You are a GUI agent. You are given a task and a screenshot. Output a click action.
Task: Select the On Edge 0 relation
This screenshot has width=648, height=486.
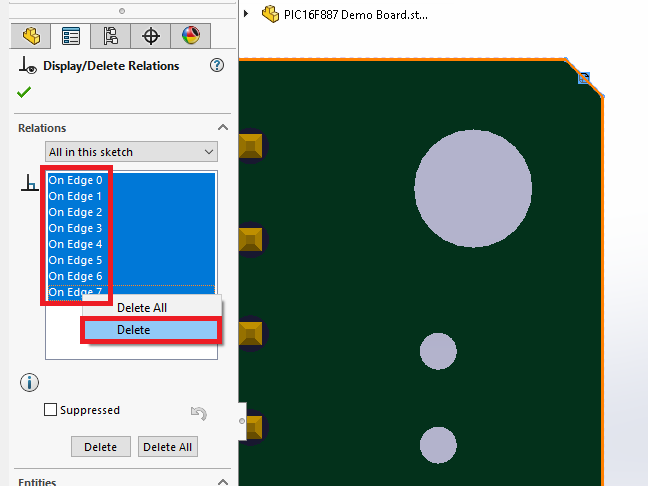76,180
